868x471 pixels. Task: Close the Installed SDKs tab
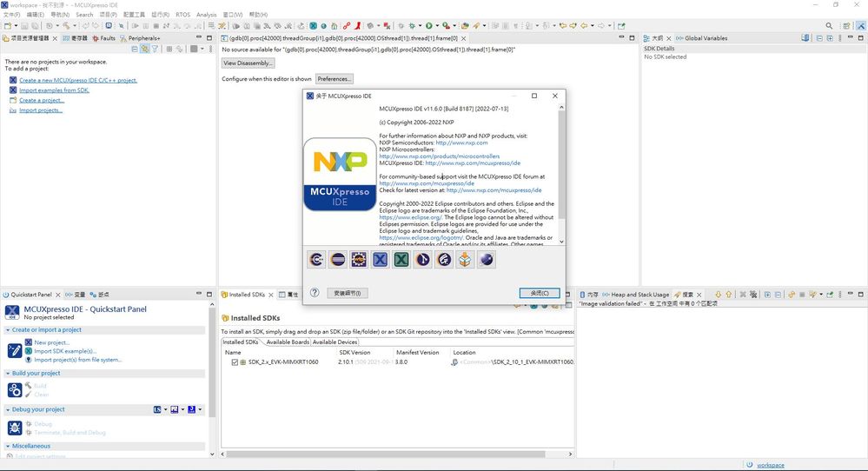tap(271, 295)
